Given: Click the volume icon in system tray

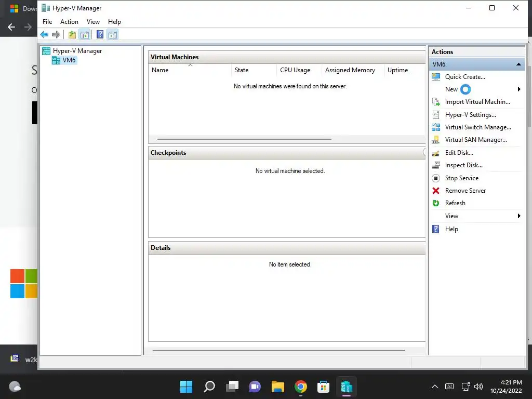Looking at the screenshot, I should 478,387.
